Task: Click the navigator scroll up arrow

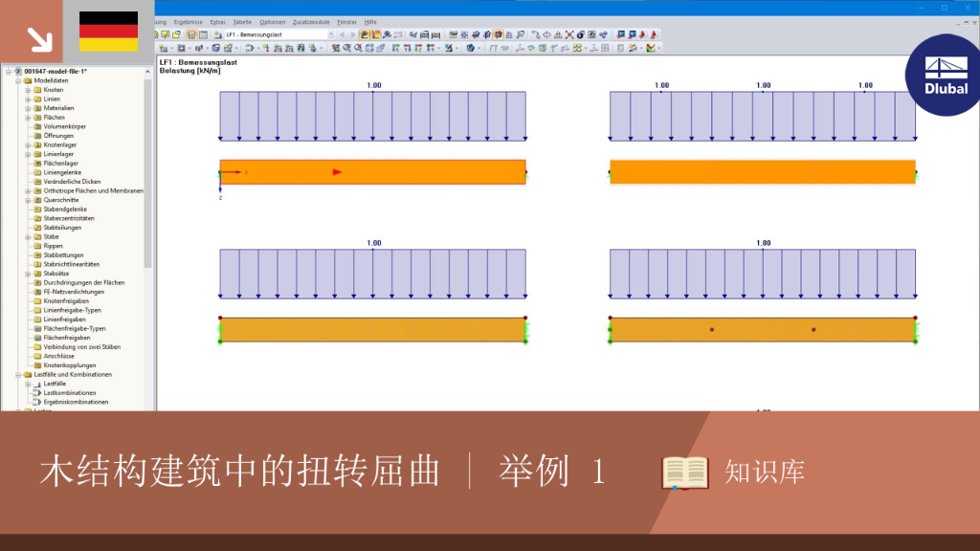Action: coord(148,72)
